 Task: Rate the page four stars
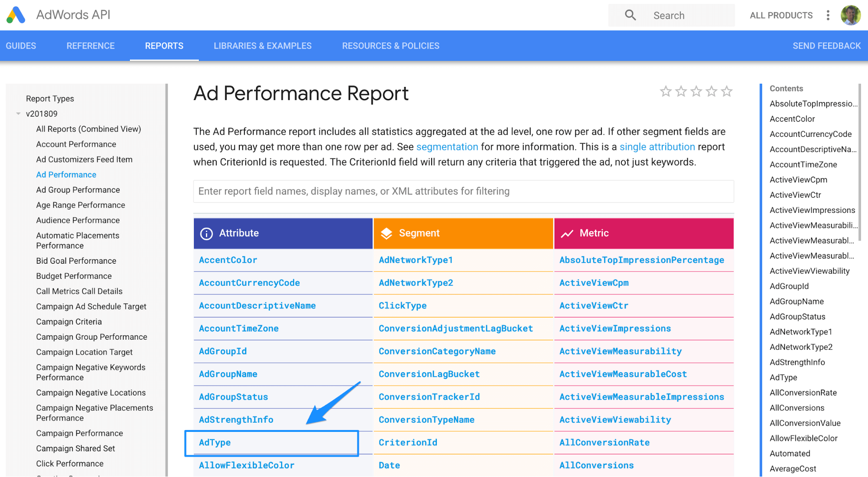711,91
